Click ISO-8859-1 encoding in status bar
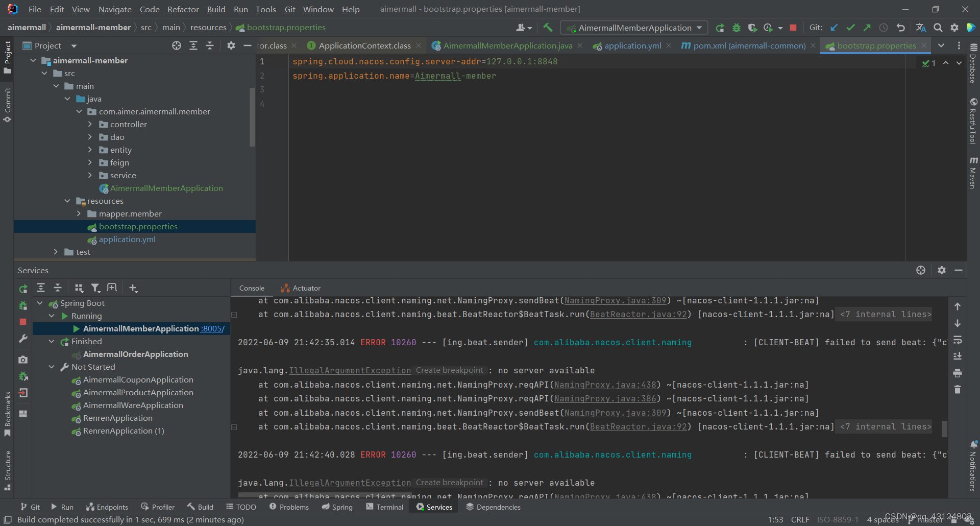Screen dimensions: 980x526 click(838, 519)
